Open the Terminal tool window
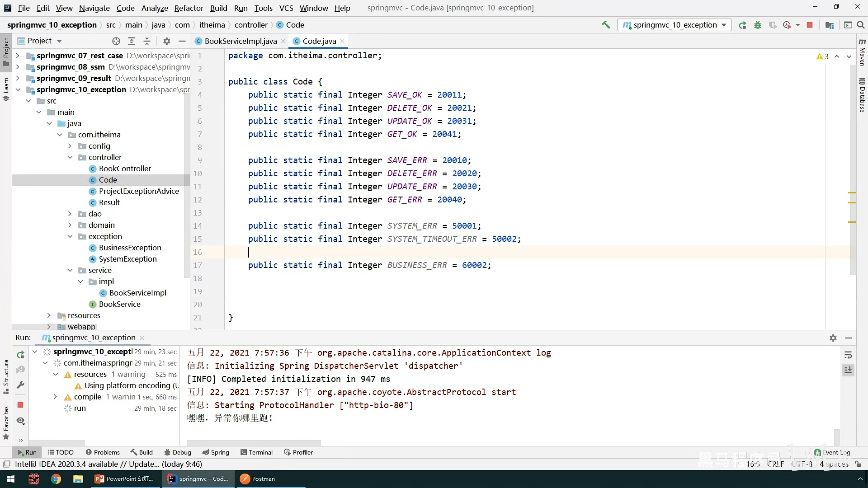 [x=256, y=452]
